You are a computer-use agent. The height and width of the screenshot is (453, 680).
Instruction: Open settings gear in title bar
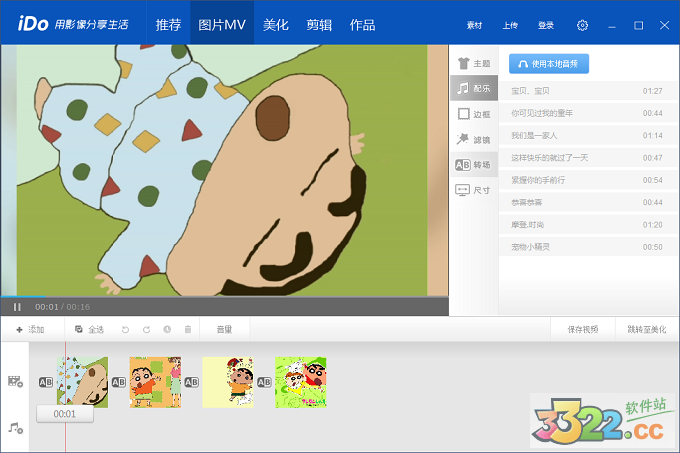point(583,25)
